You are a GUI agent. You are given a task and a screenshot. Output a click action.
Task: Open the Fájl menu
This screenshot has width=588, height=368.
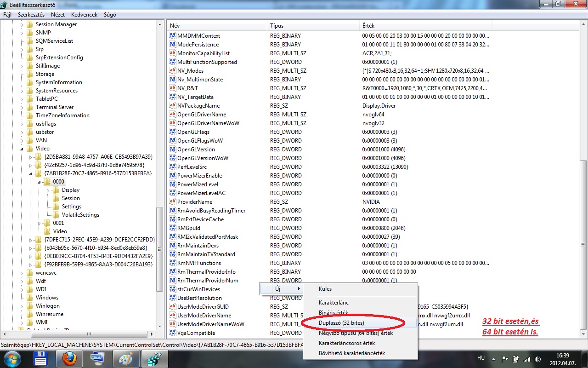pyautogui.click(x=7, y=15)
